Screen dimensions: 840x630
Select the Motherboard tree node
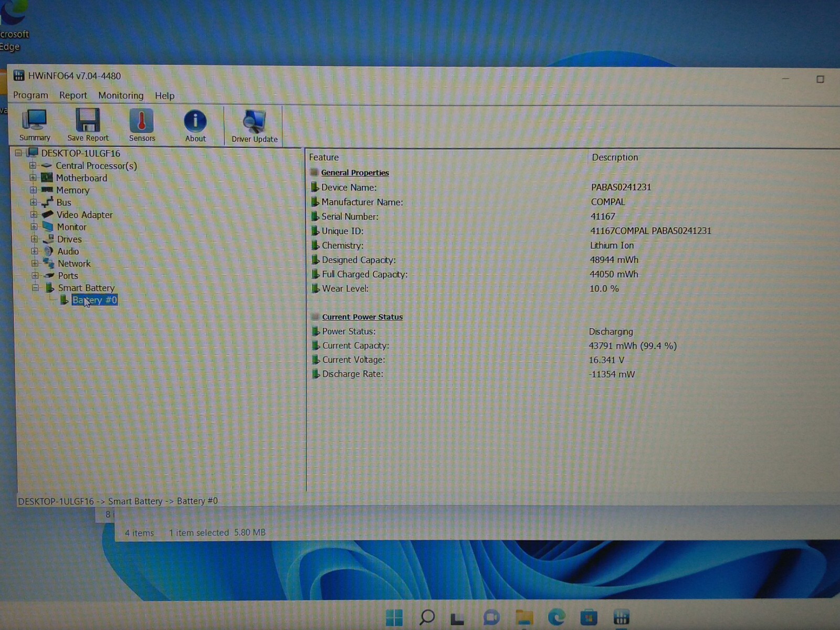(81, 178)
